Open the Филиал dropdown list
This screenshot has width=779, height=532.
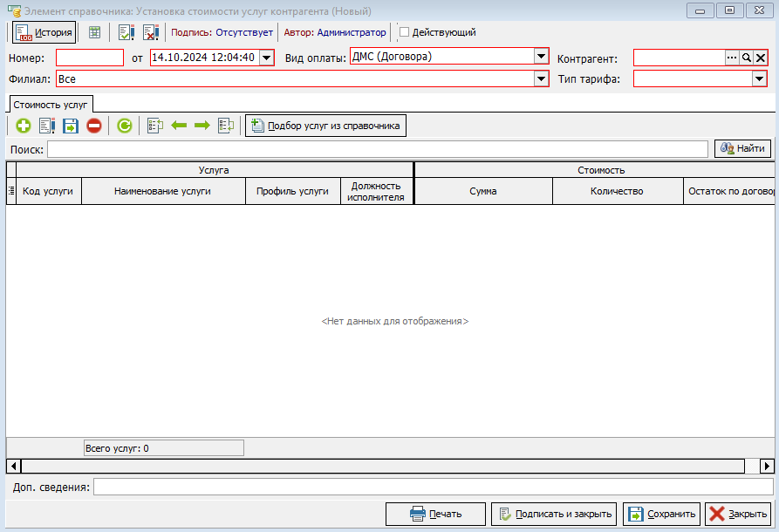(x=540, y=79)
